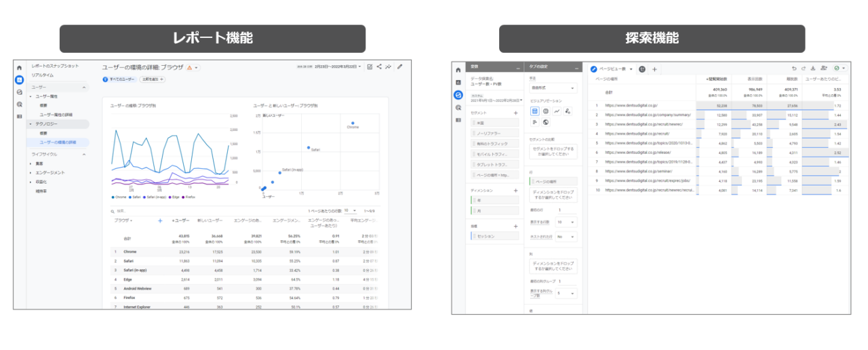Click the pencil edit icon in the report header
Image resolution: width=868 pixels, height=350 pixels.
400,66
